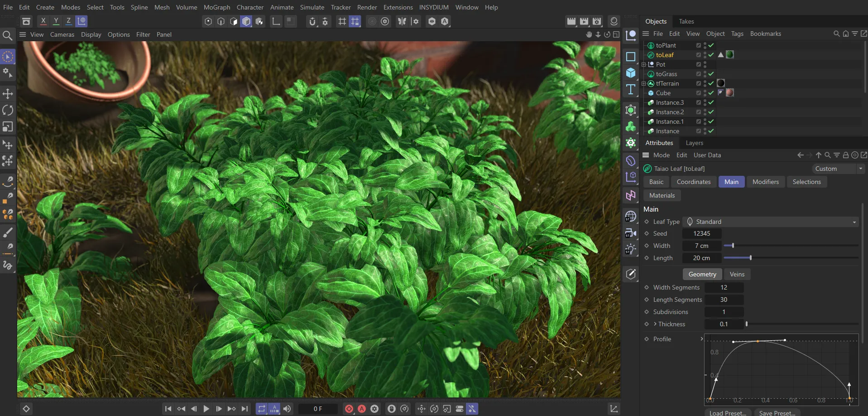This screenshot has height=416, width=868.
Task: Select the Rotate tool in the left toolbar
Action: [8, 110]
